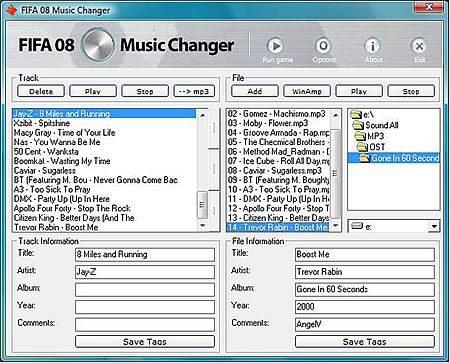450x363 pixels.
Task: Select track Jay-Z - 8 Miles and Running
Action: [x=104, y=114]
